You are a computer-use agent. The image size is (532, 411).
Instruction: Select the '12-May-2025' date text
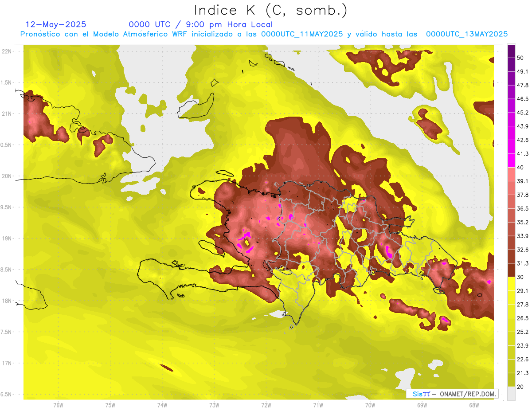tap(56, 24)
